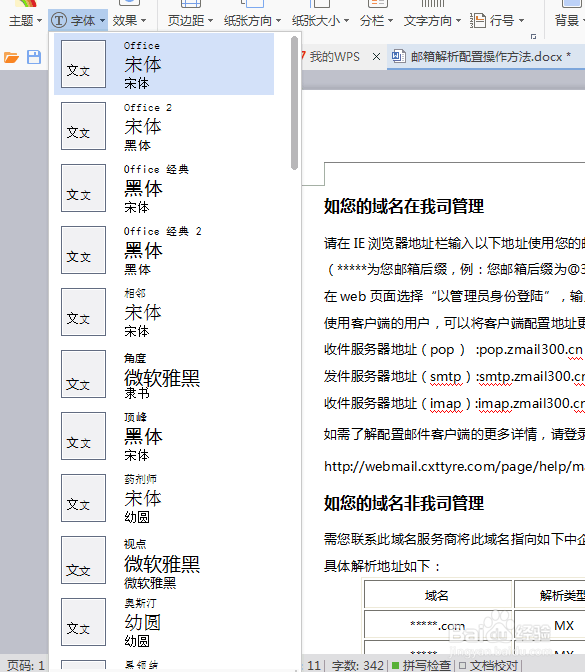
Task: Choose the Office 经典 font scheme
Action: tap(164, 188)
